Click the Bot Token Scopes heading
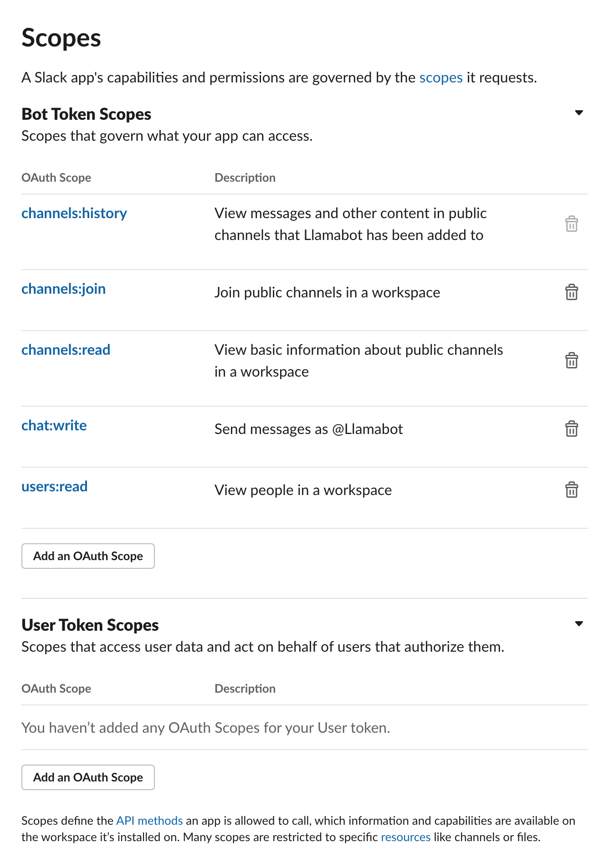 (87, 114)
